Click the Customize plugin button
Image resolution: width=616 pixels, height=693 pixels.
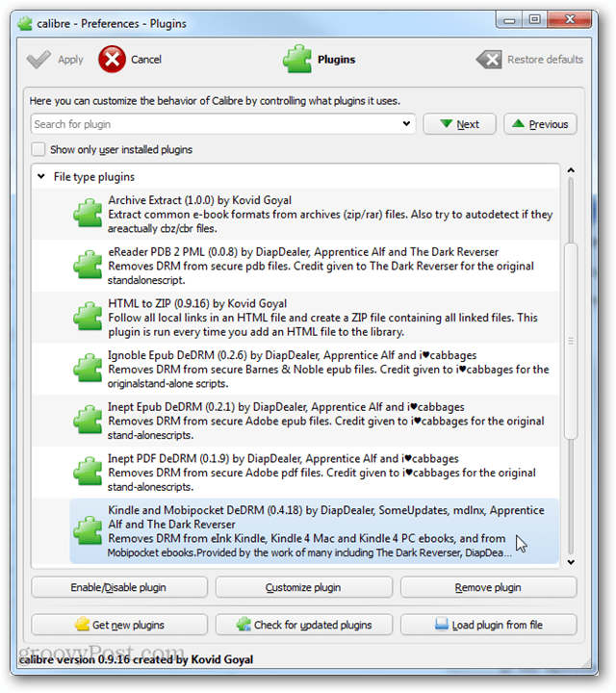click(x=303, y=587)
